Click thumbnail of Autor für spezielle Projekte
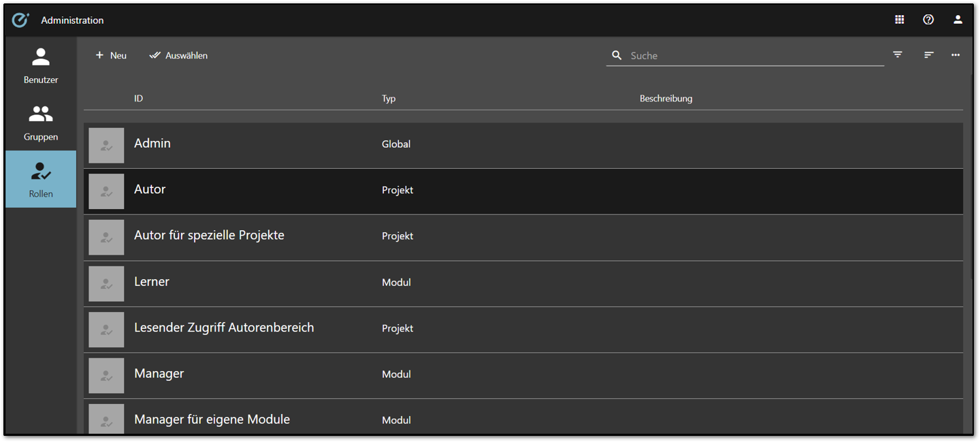 tap(106, 238)
